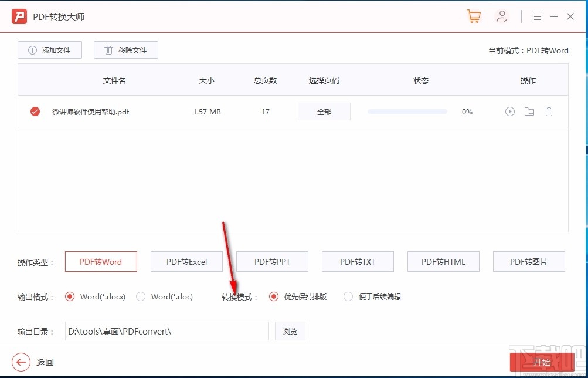The image size is (588, 378).
Task: Click the 移除文件 trash icon
Action: click(108, 50)
